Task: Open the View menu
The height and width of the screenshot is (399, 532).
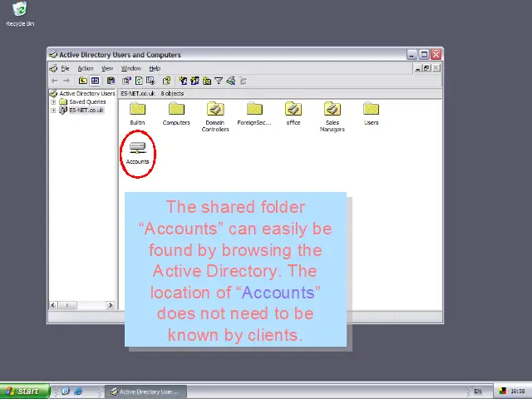Action: point(107,68)
